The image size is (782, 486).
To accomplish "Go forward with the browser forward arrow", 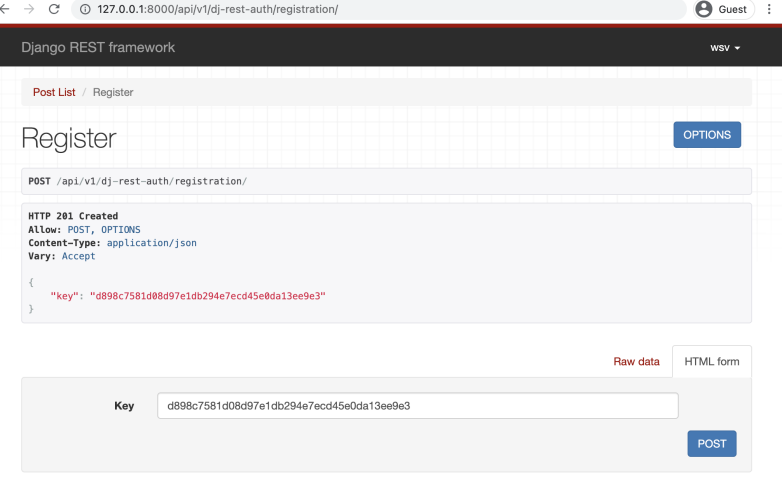I will [x=29, y=9].
